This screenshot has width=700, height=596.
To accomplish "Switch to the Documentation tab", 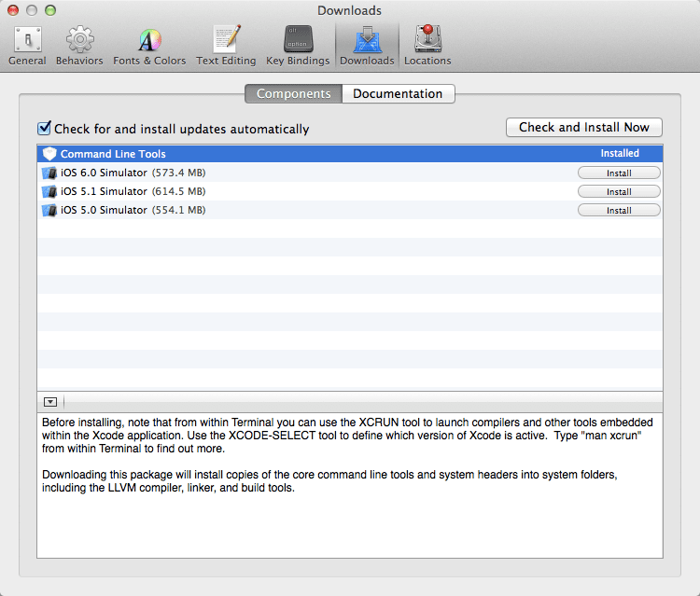I will coord(398,94).
